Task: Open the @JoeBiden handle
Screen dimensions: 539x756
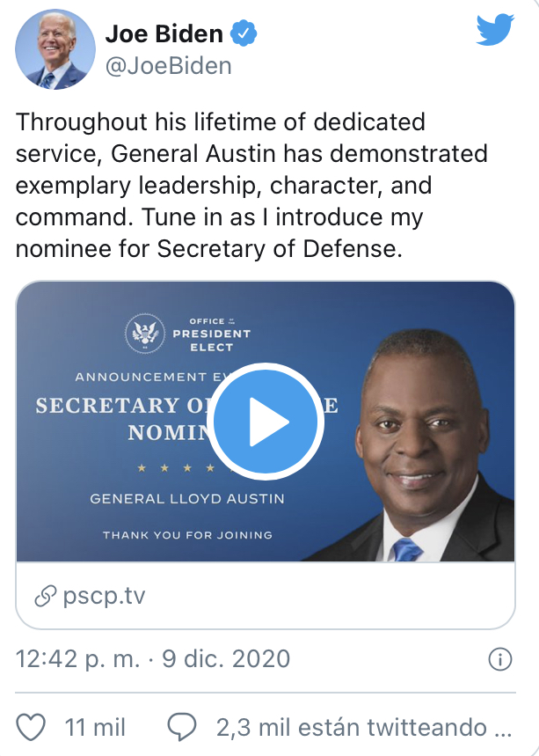Action: [168, 66]
